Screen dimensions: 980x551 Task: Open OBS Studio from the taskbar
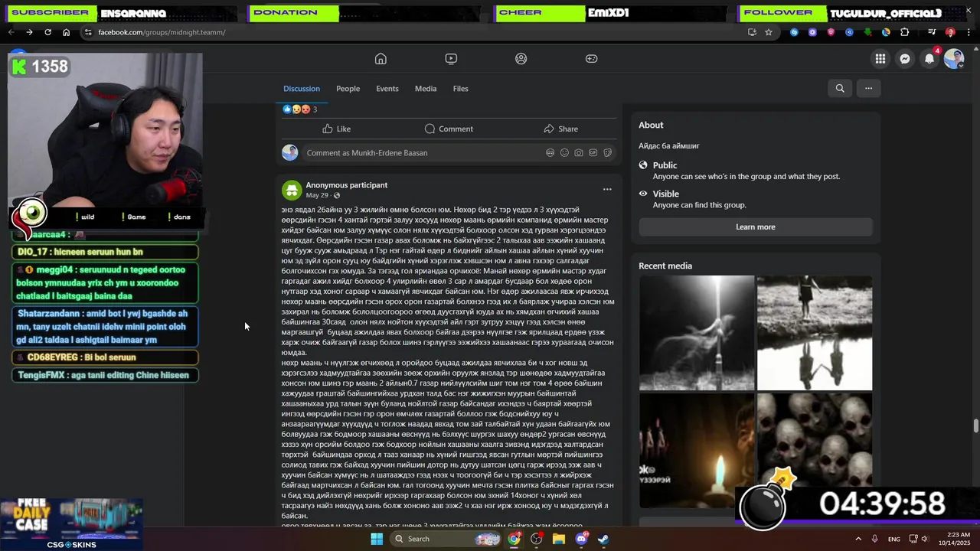coord(537,539)
